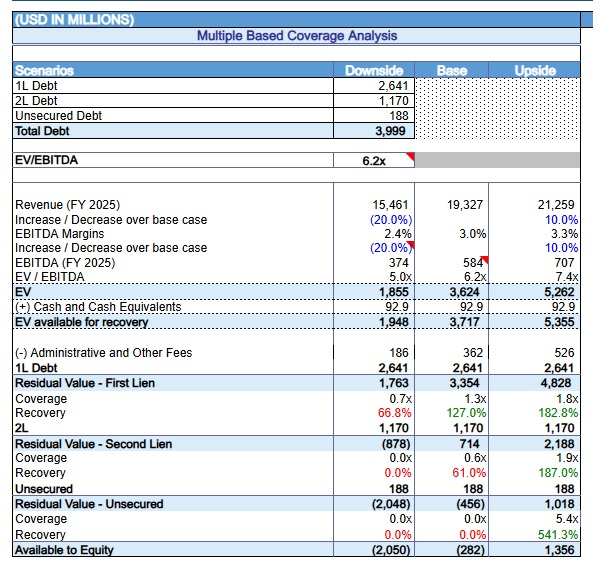Image resolution: width=593 pixels, height=573 pixels.
Task: Select the 1L Debt value 2,641
Action: click(x=374, y=86)
